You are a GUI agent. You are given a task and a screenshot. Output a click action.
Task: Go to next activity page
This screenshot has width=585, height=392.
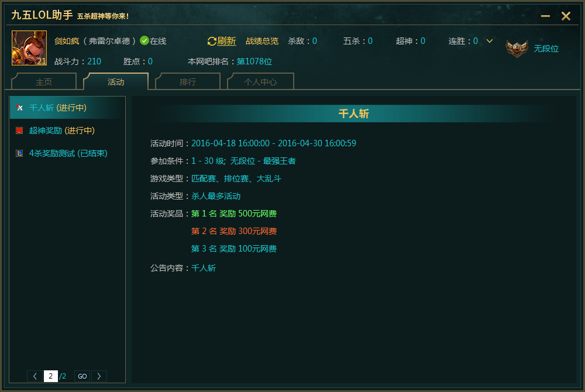tap(99, 376)
